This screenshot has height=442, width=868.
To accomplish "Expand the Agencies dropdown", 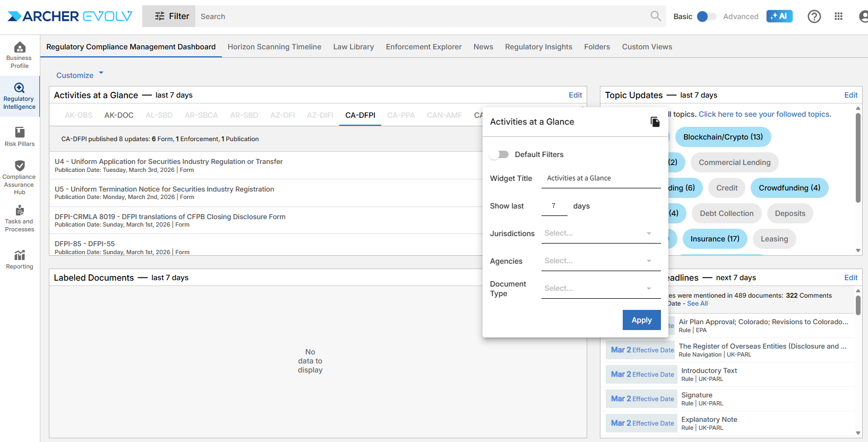I will [600, 261].
